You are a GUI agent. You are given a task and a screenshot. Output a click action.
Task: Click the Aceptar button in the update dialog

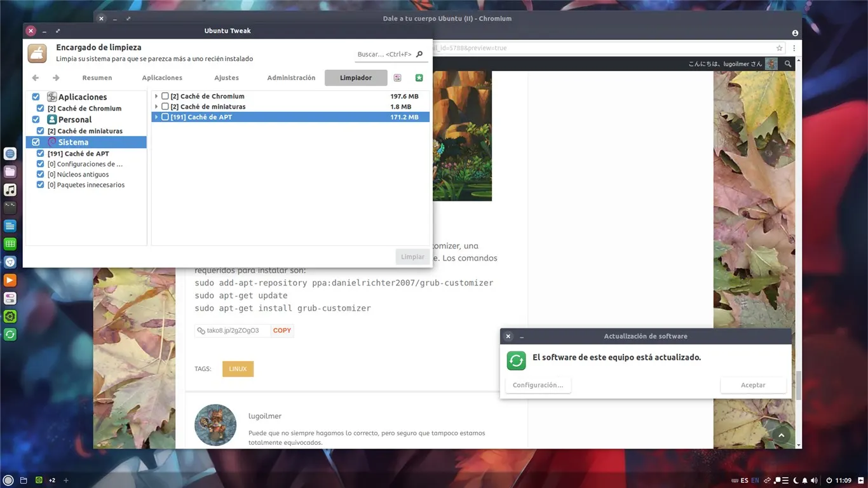pos(752,384)
